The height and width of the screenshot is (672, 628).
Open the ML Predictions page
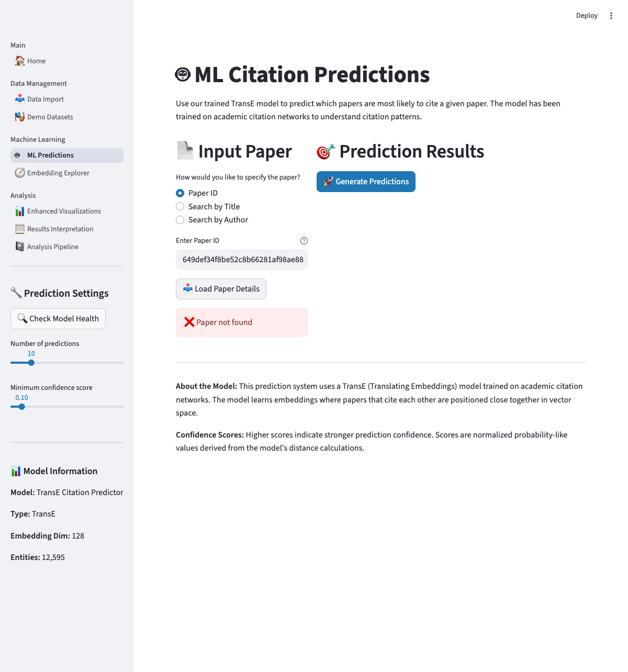(50, 155)
